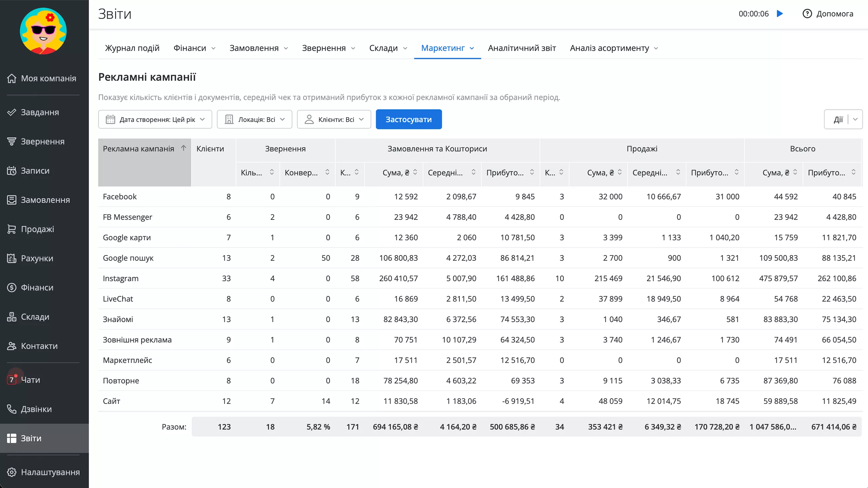Open Чати icon with badge
Viewport: 868px width, 488px height.
tap(12, 380)
